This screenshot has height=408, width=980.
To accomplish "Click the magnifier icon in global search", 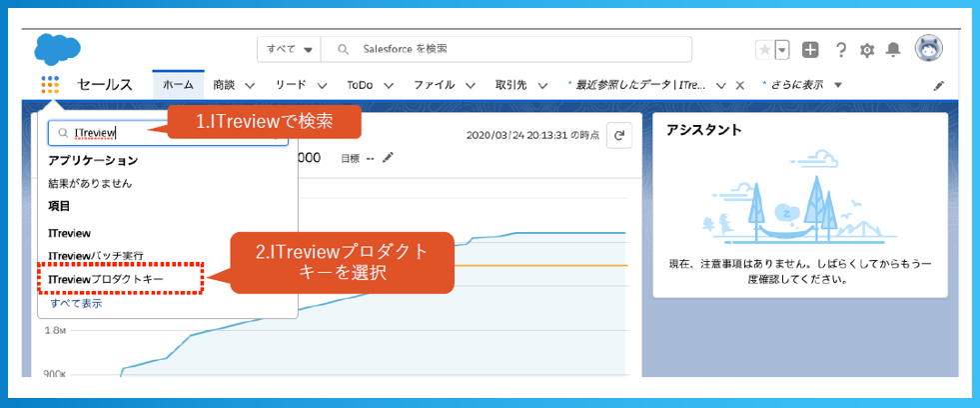I will tap(343, 49).
